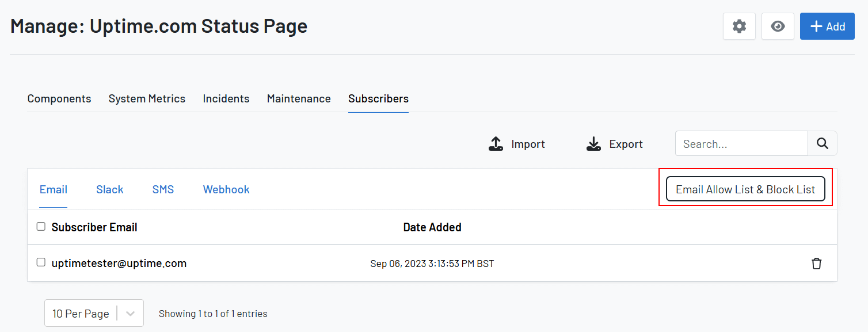Switch to the System Metrics tab
This screenshot has height=332, width=868.
point(147,98)
